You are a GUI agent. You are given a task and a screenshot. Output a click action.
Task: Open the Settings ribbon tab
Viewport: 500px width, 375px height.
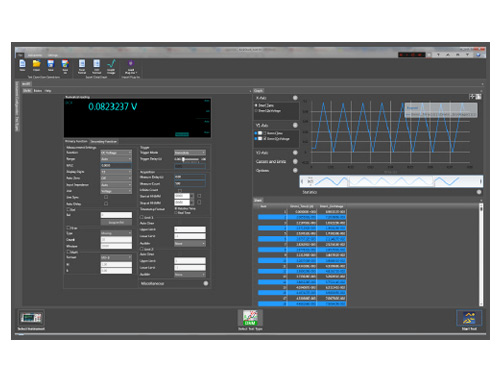(52, 55)
